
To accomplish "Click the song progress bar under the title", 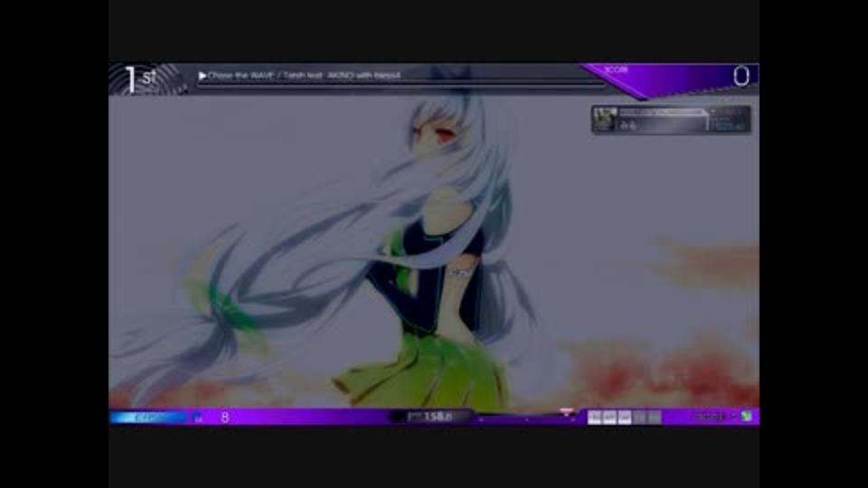I will pos(401,85).
